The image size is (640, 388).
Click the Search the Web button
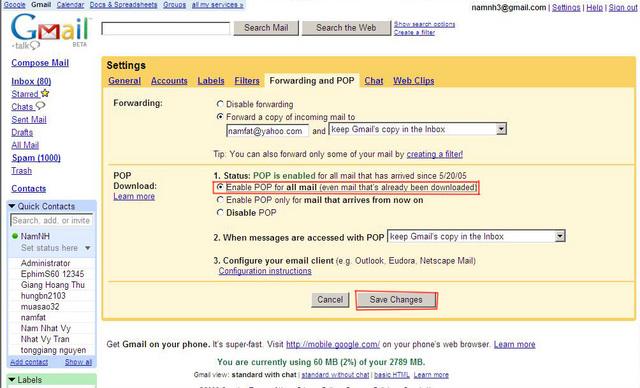[x=346, y=28]
